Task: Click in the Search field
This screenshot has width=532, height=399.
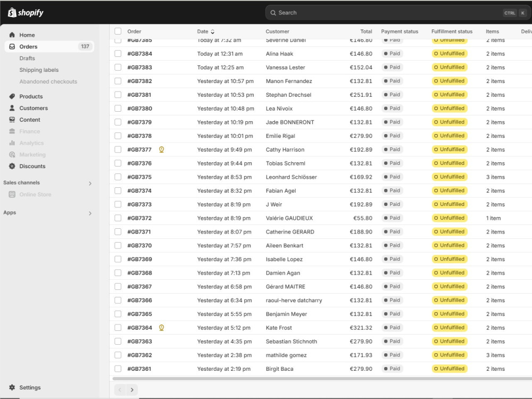Action: pos(397,13)
